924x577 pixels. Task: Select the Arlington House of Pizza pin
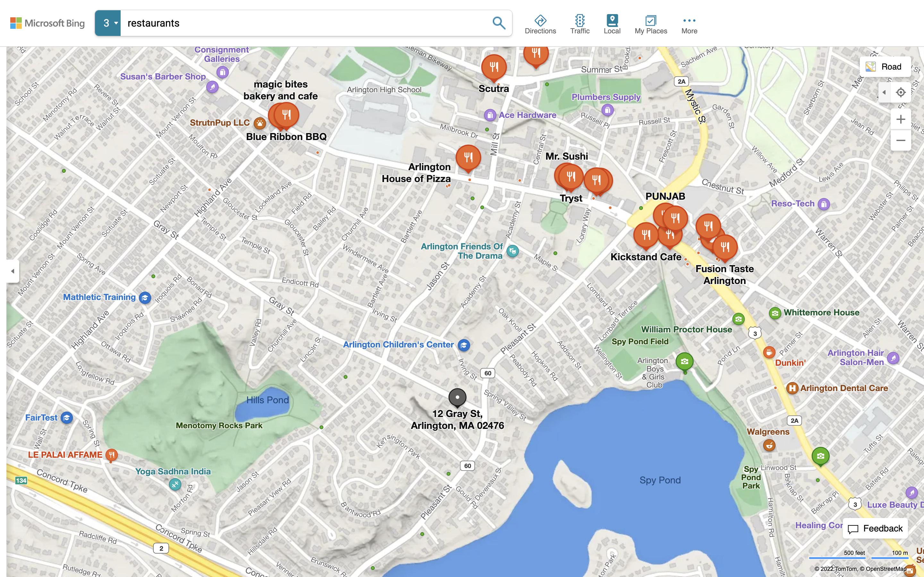click(x=468, y=157)
